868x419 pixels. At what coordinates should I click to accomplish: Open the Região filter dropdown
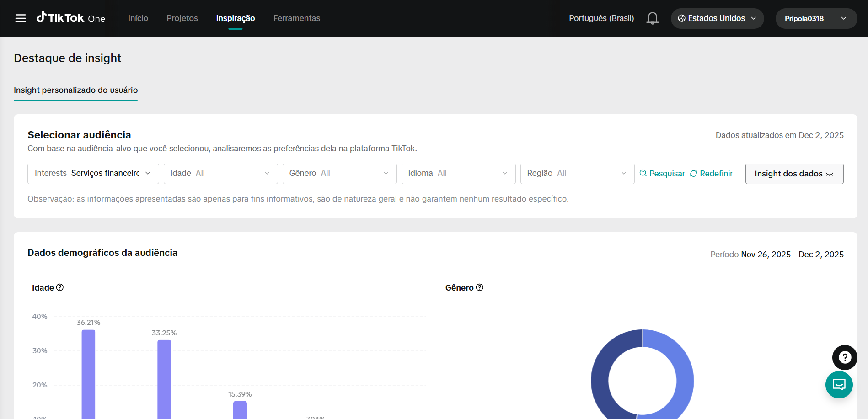[x=577, y=174]
